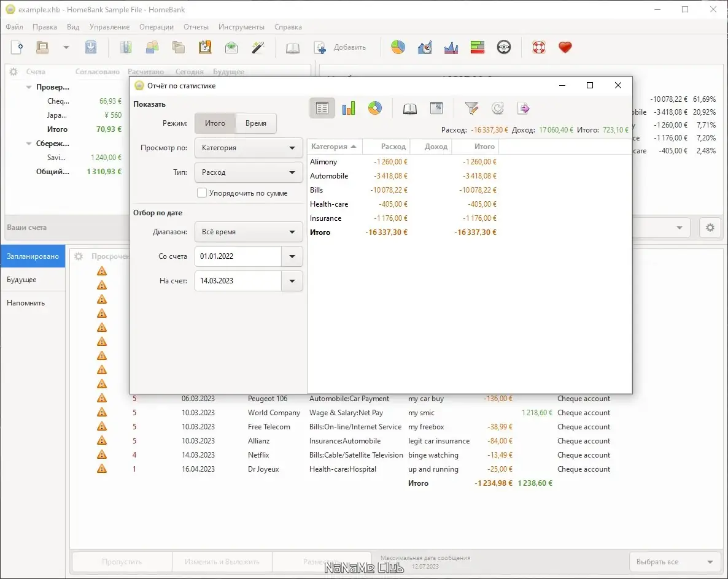This screenshot has width=728, height=579.
Task: Open the Payees management icon
Action: point(152,47)
